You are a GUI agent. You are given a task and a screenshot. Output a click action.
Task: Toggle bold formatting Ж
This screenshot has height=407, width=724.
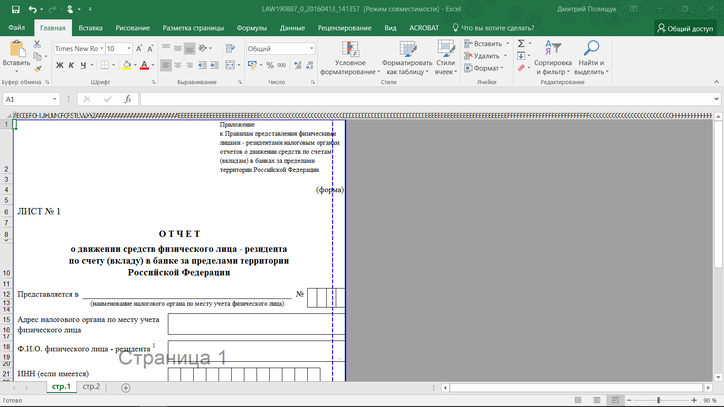point(60,65)
